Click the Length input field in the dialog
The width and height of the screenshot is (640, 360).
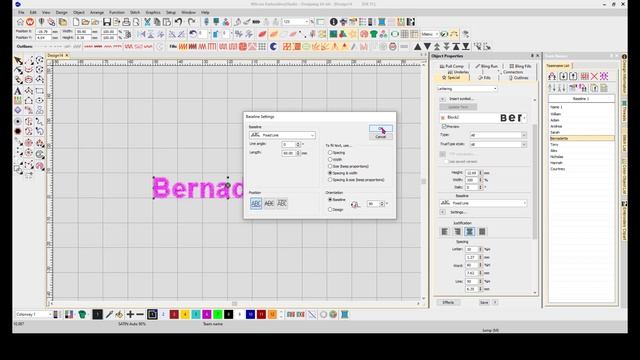(289, 153)
